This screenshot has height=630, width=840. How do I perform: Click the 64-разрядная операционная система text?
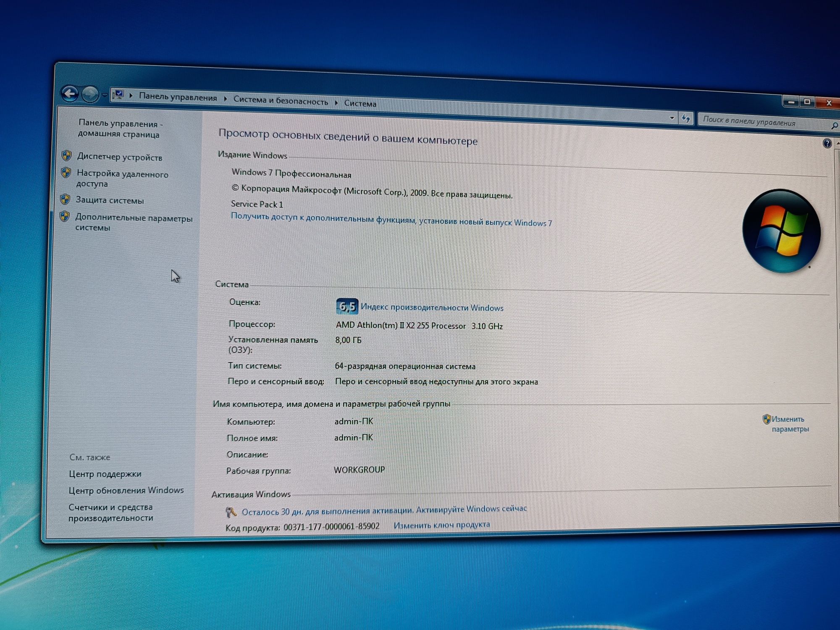click(405, 366)
